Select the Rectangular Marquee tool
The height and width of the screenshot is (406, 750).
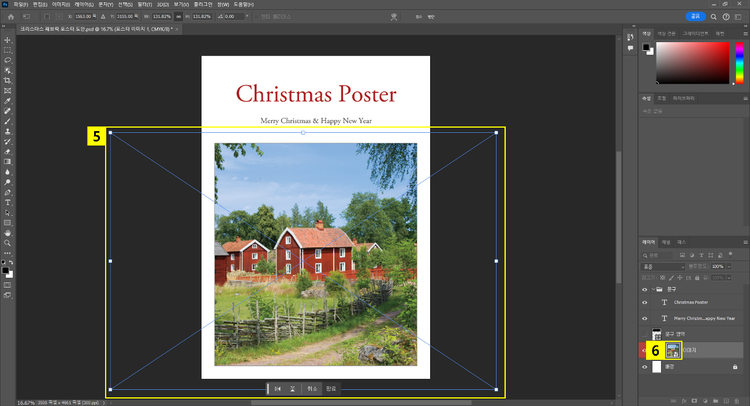click(8, 50)
